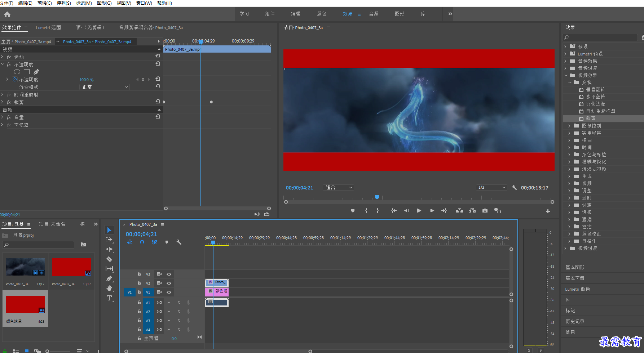
Task: Click the new bin folder icon in project panel
Action: click(83, 245)
